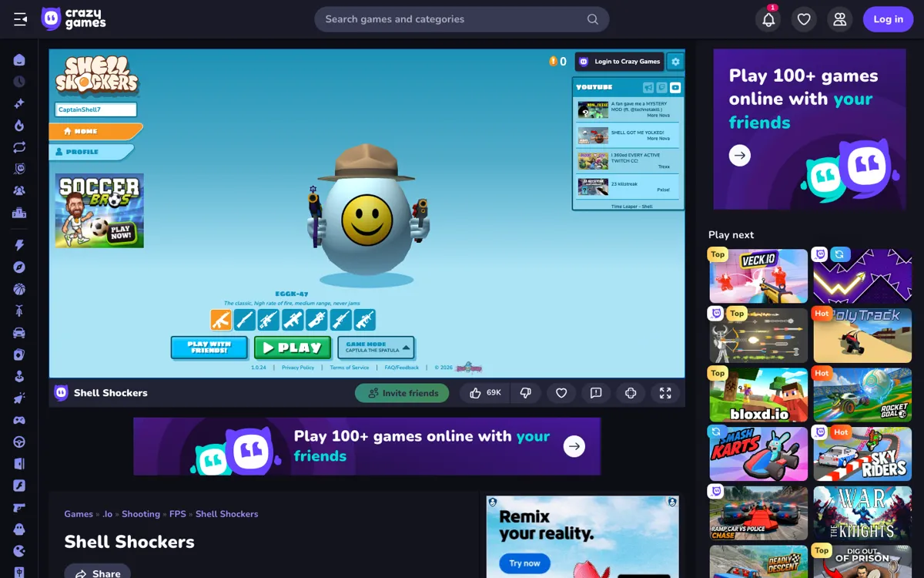Toggle fullscreen mode for the game
Image resolution: width=924 pixels, height=578 pixels.
(x=665, y=393)
